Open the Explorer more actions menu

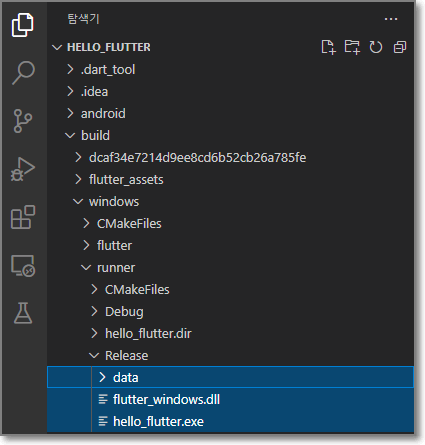pyautogui.click(x=391, y=19)
